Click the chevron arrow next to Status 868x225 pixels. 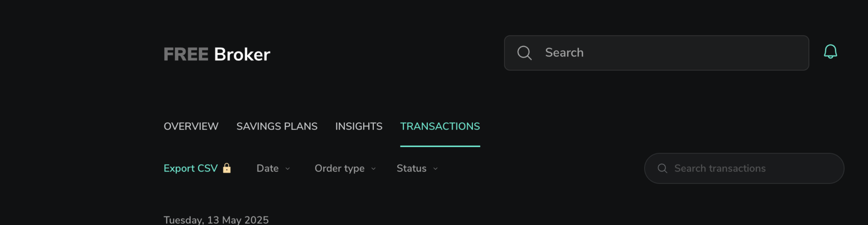(435, 169)
